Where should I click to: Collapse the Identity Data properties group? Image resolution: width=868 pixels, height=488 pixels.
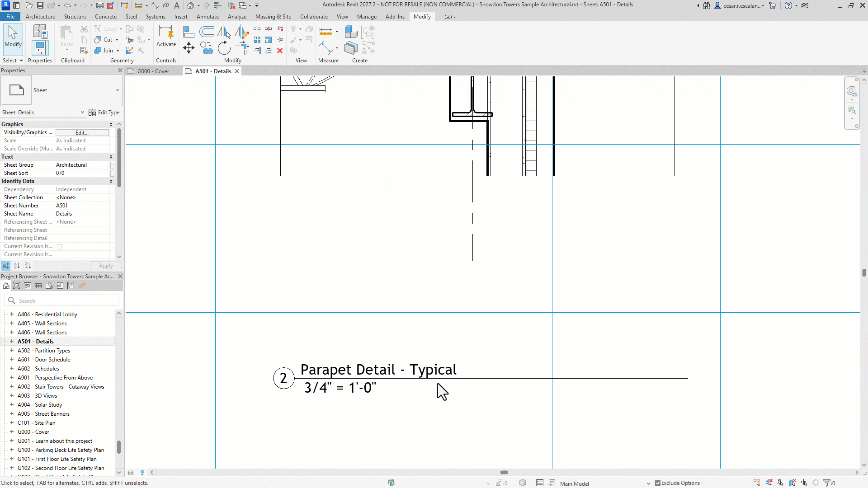point(111,181)
